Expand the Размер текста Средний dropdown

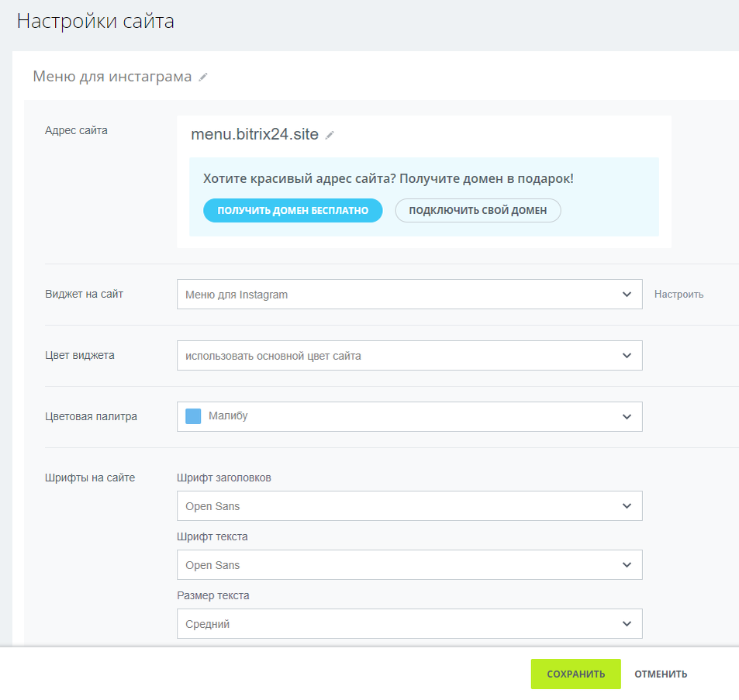point(409,624)
